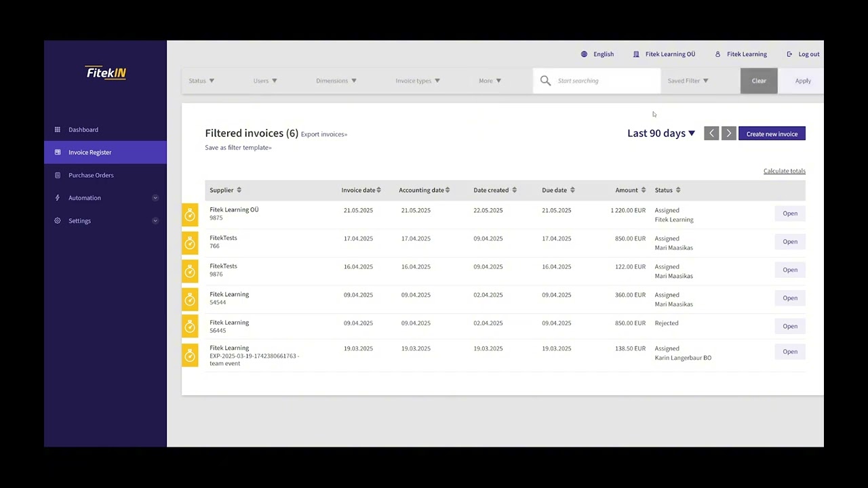Sort by Amount column arrows
The height and width of the screenshot is (488, 868).
[x=643, y=190]
